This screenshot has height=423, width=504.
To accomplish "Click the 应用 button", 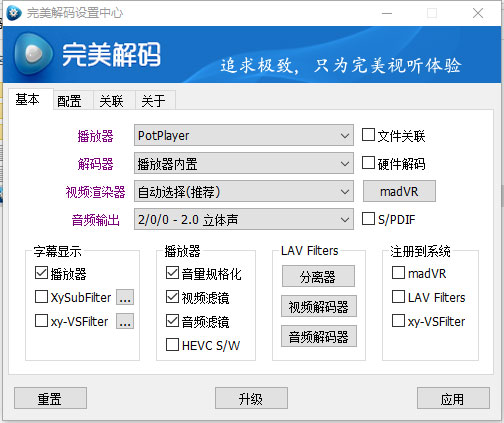I will click(453, 398).
